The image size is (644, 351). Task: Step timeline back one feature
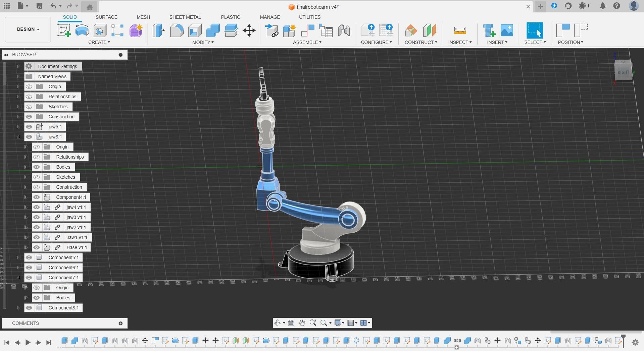17,342
